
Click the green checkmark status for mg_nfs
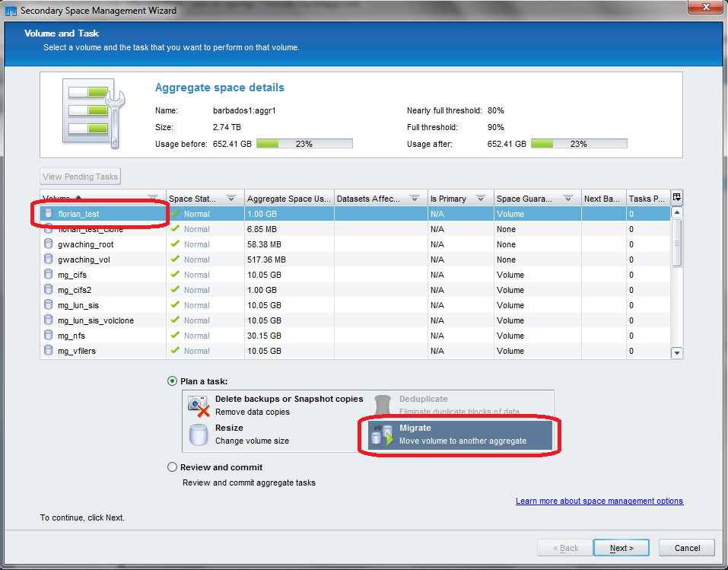[x=175, y=336]
